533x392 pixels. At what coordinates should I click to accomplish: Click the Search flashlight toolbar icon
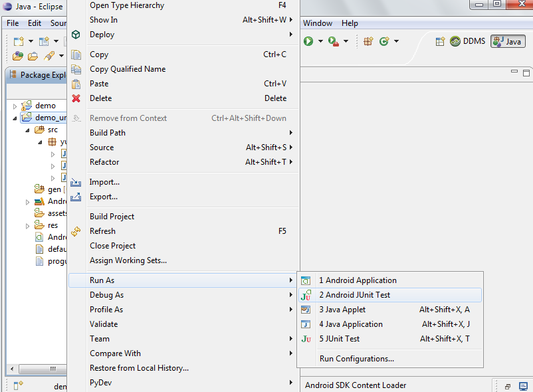click(x=49, y=56)
